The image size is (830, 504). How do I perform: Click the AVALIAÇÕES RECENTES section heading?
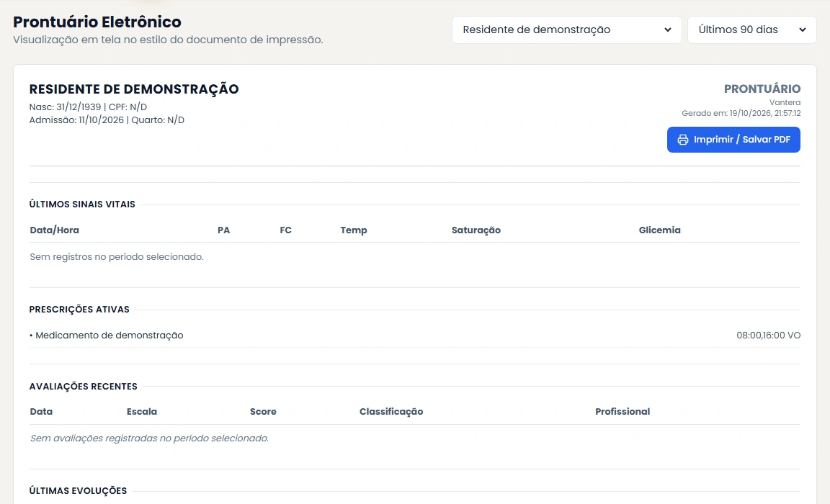pyautogui.click(x=83, y=387)
